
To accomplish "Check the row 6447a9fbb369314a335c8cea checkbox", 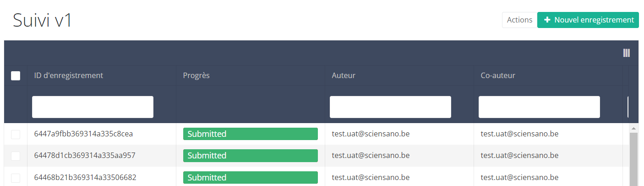I will pos(16,134).
